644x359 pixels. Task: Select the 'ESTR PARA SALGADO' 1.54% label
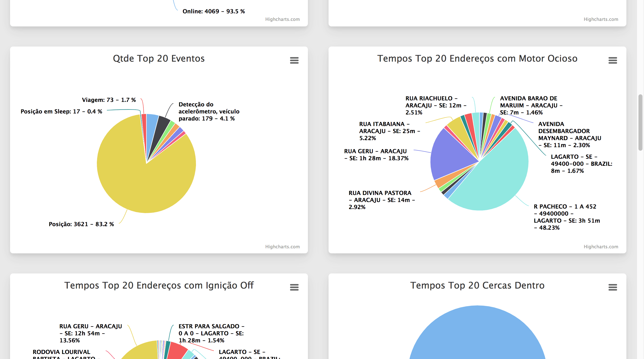212,333
